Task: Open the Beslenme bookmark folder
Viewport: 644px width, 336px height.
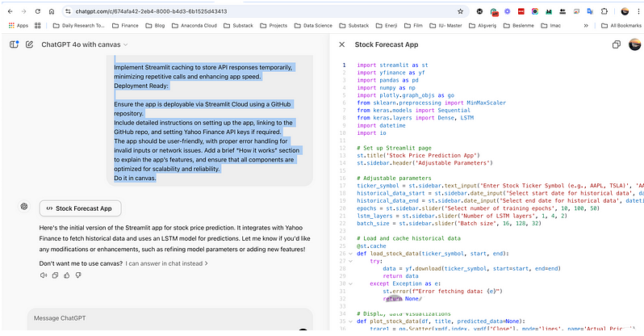Action: 519,26
